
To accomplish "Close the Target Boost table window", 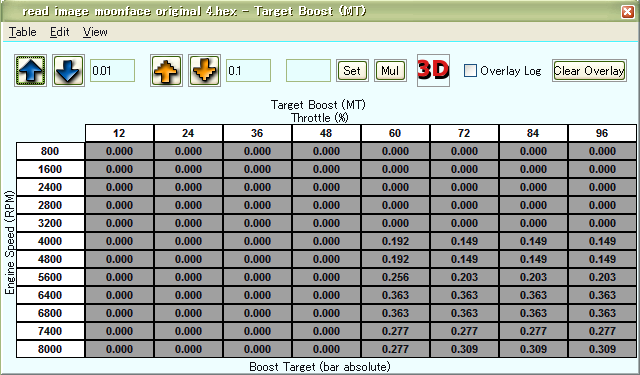I will click(x=628, y=11).
